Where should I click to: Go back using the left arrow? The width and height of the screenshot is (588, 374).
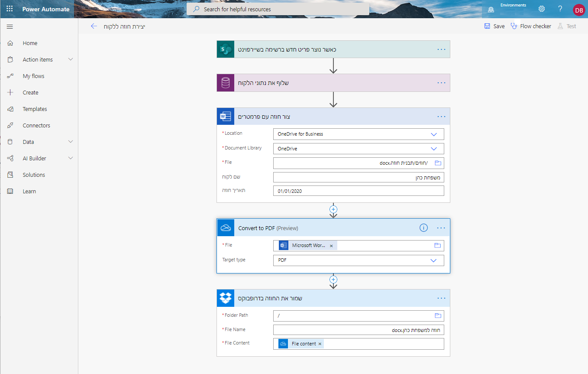tap(94, 26)
